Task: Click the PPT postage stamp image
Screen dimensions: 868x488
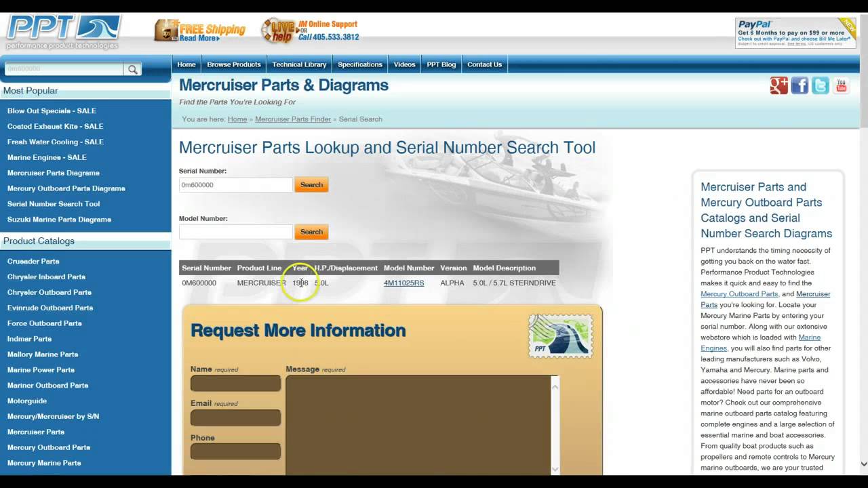Action: pyautogui.click(x=561, y=335)
